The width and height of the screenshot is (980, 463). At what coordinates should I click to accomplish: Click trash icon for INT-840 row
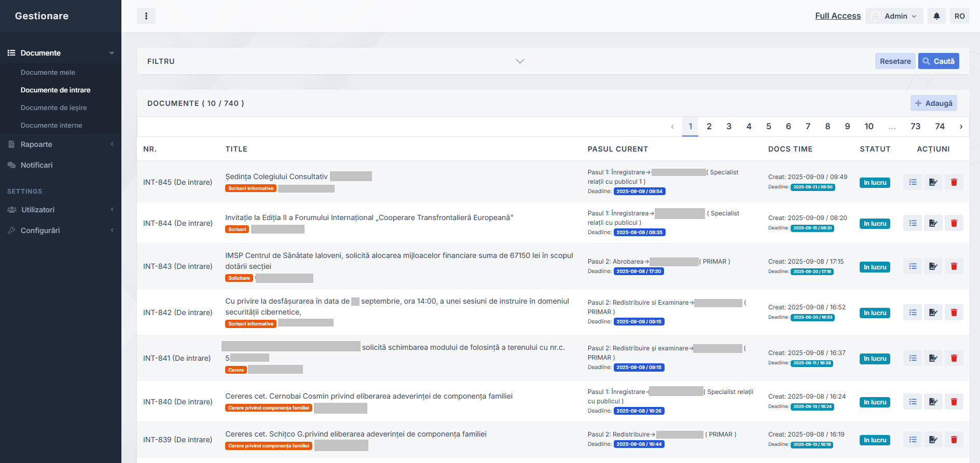click(954, 402)
